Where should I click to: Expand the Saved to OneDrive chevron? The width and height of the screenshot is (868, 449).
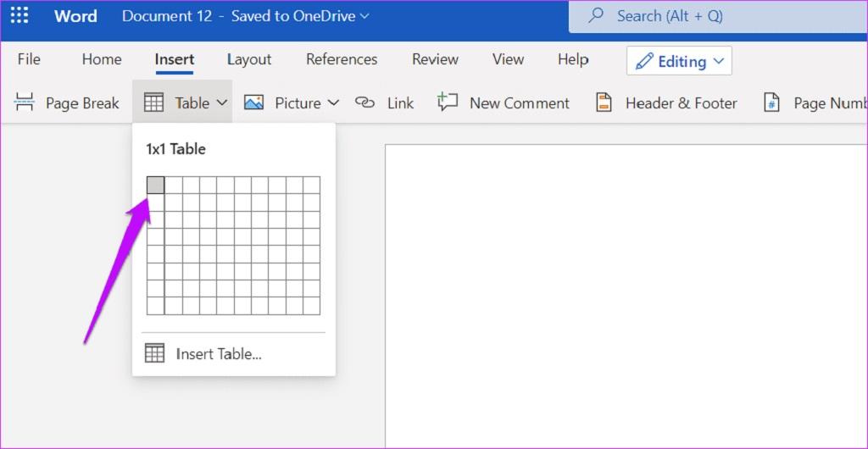pos(364,16)
